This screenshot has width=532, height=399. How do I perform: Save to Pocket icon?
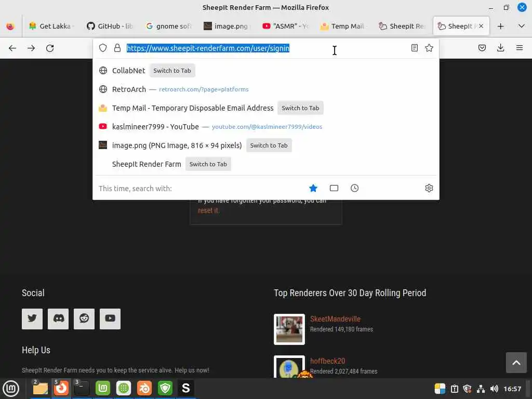482,48
